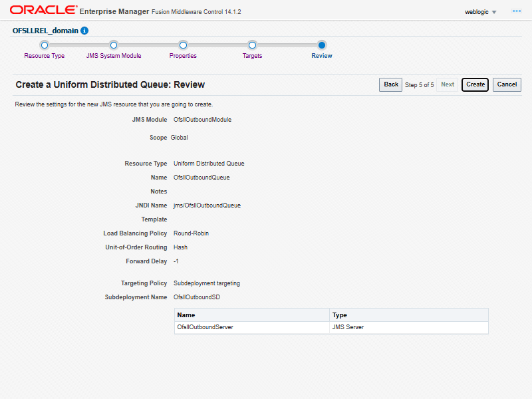Return to the Properties step label

[183, 56]
